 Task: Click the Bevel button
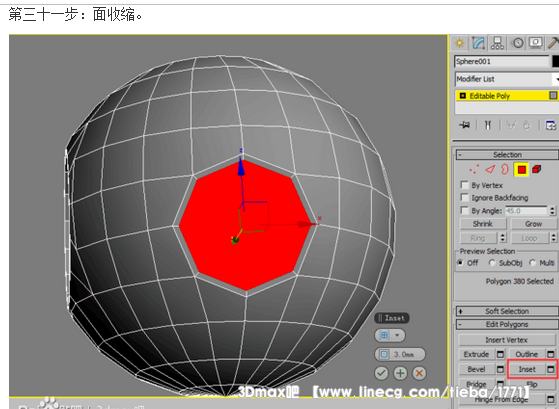(x=476, y=369)
